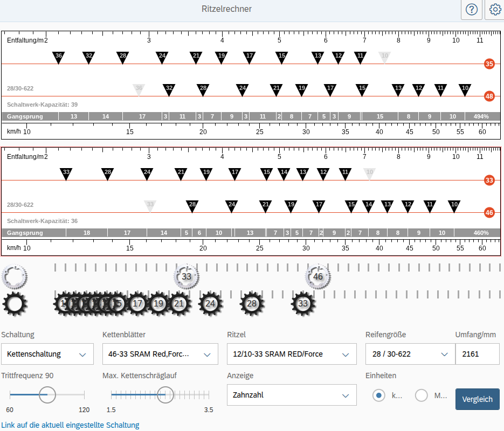The height and width of the screenshot is (431, 504).
Task: Click the Umfang/mm field showing 2161
Action: 478,354
